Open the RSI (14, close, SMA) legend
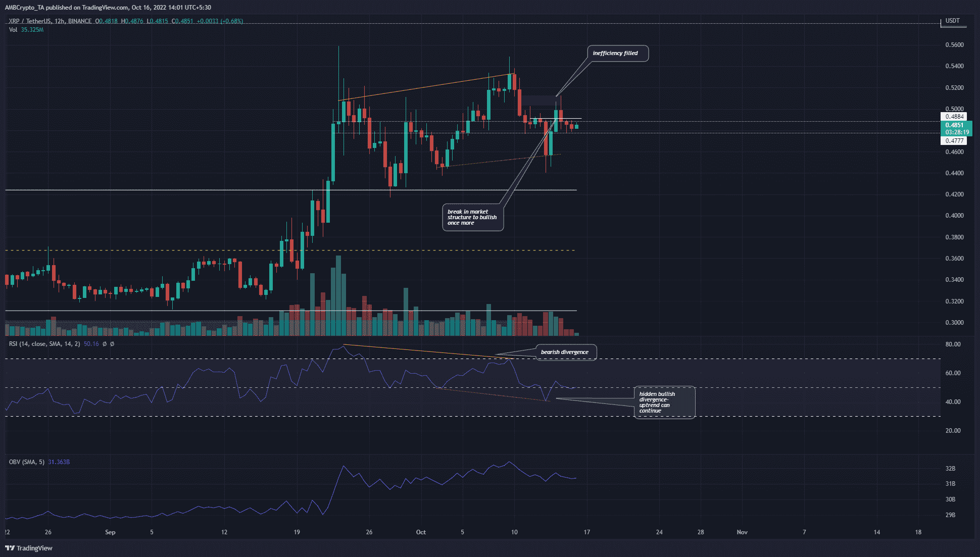This screenshot has height=557, width=980. pos(44,344)
